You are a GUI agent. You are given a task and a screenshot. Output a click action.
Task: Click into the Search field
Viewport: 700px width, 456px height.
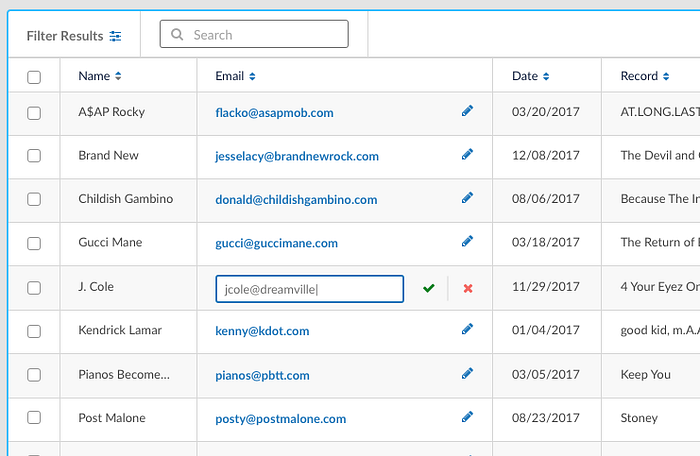point(254,34)
